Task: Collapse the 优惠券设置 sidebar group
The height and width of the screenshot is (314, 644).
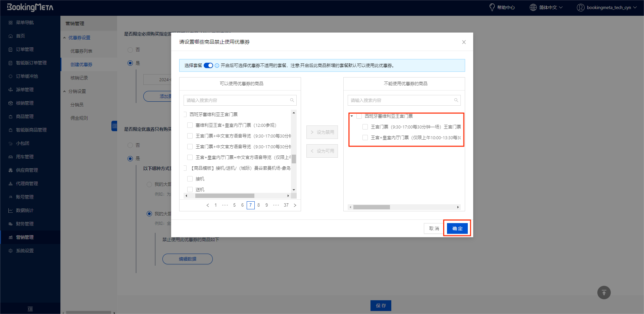Action: (x=64, y=38)
